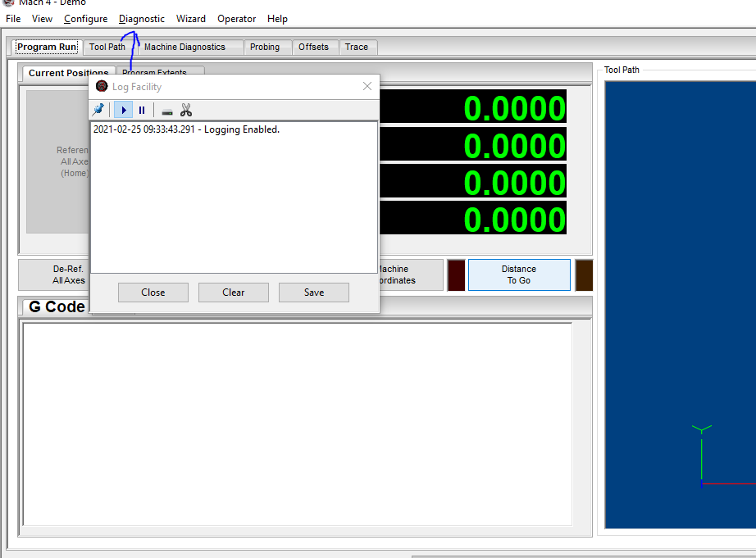Switch to the Probing tab
Viewport: 756px width, 558px height.
pos(265,48)
